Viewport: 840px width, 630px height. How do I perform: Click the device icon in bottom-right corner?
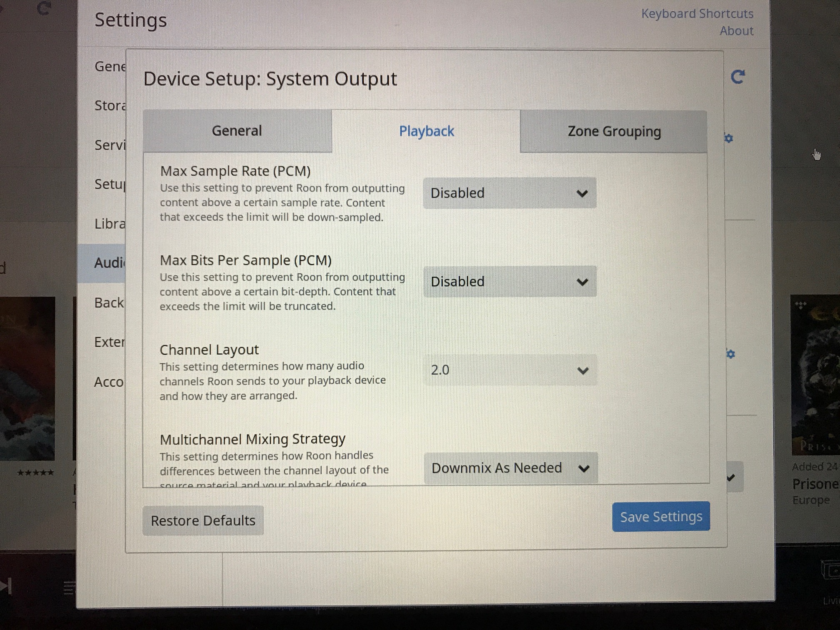pyautogui.click(x=830, y=570)
